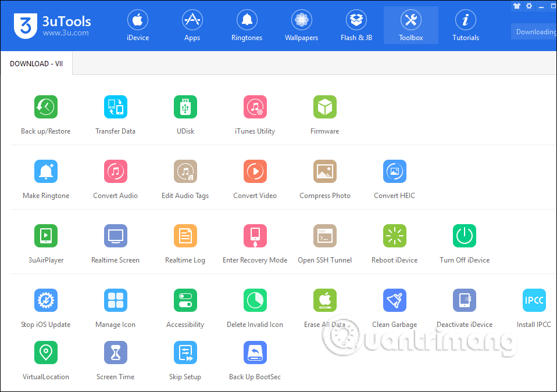Image resolution: width=557 pixels, height=392 pixels.
Task: Open settings gear in title bar
Action: click(529, 6)
